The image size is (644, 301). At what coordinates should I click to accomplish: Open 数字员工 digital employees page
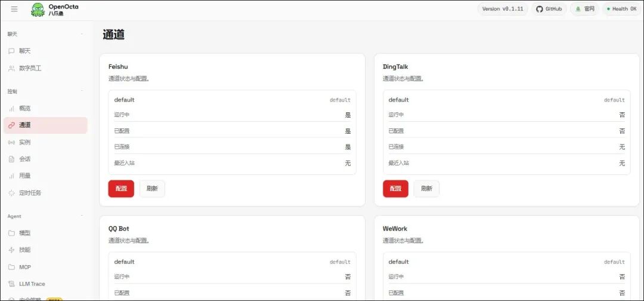click(x=45, y=68)
